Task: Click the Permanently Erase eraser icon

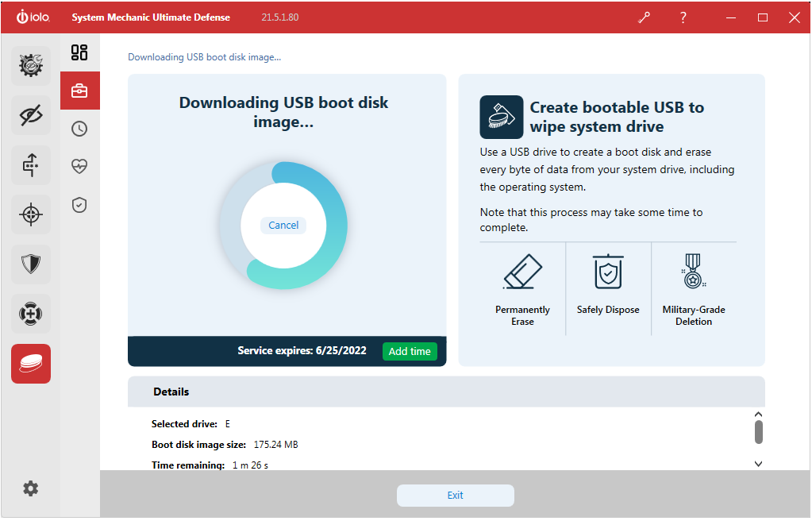Action: (522, 271)
